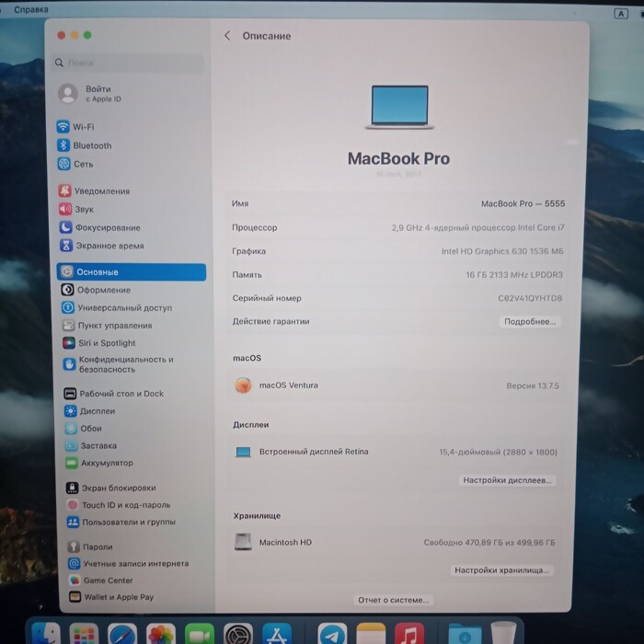Click Подробнее warranty details button
This screenshot has height=644, width=644.
click(529, 322)
